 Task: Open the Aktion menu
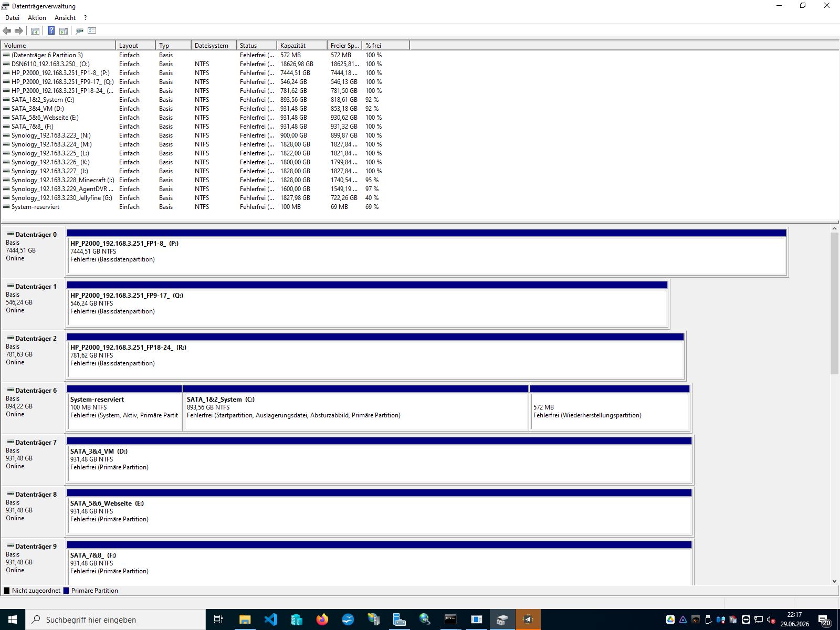pos(37,18)
